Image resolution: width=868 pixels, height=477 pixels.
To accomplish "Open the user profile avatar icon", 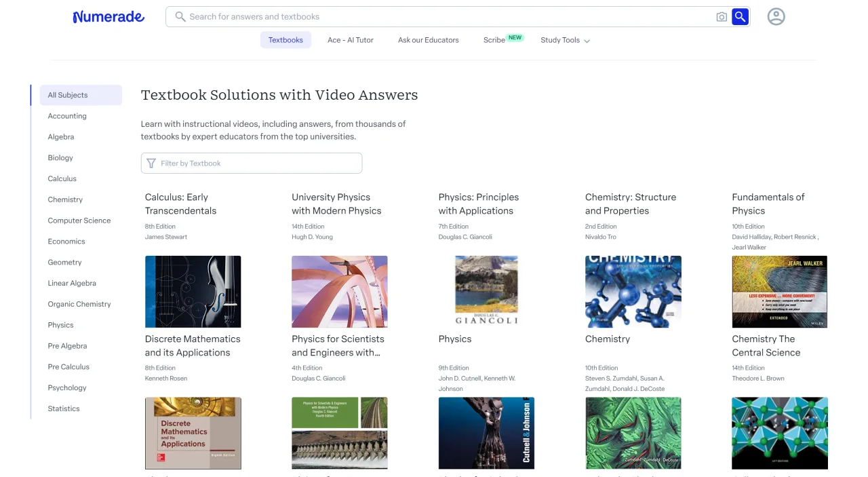I will pos(776,17).
